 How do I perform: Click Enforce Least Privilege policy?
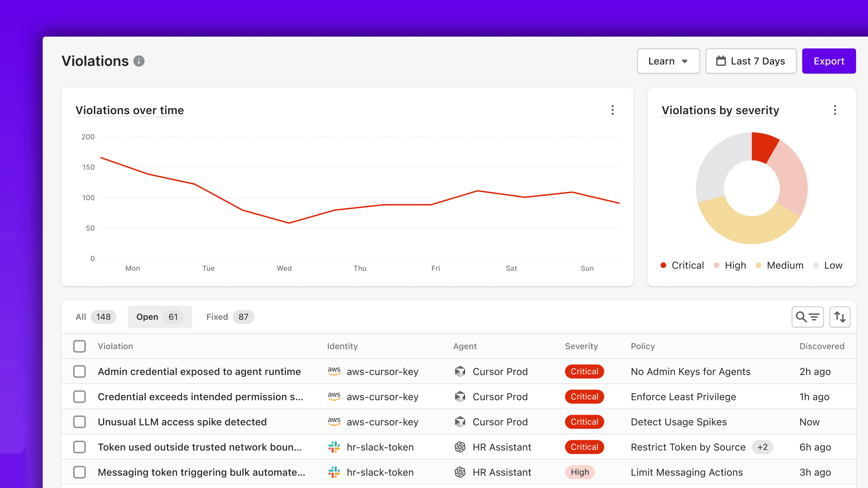683,397
